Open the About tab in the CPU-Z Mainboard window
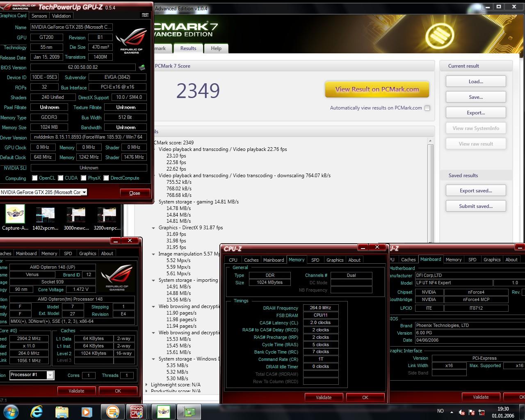525x420 pixels. coord(511,260)
